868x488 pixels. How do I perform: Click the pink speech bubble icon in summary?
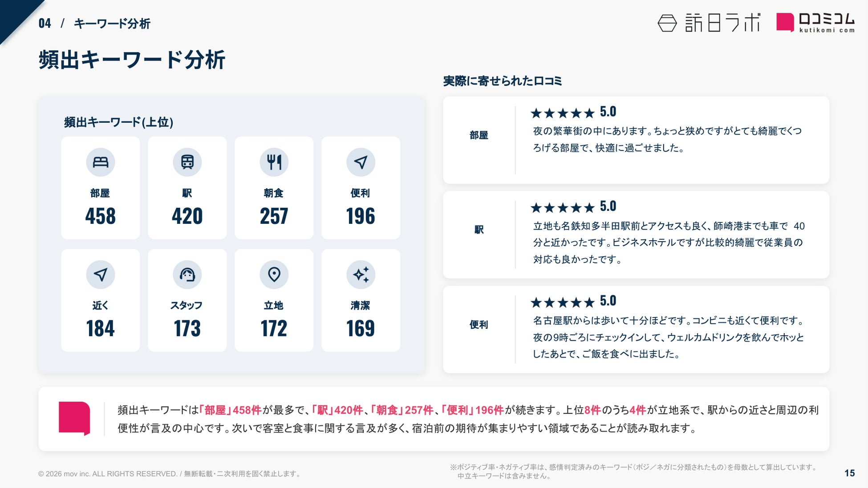click(x=74, y=418)
